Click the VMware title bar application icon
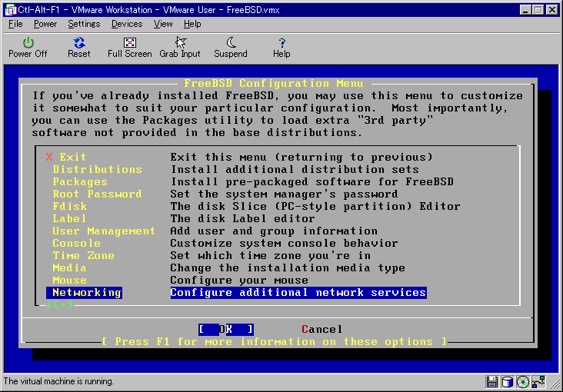Screen dimensions: 563x392 [10, 10]
